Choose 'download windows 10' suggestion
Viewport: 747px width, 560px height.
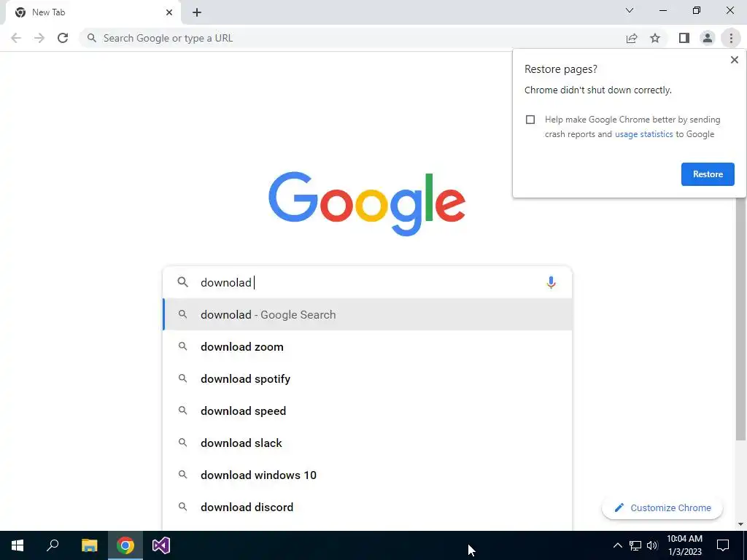[x=368, y=475]
